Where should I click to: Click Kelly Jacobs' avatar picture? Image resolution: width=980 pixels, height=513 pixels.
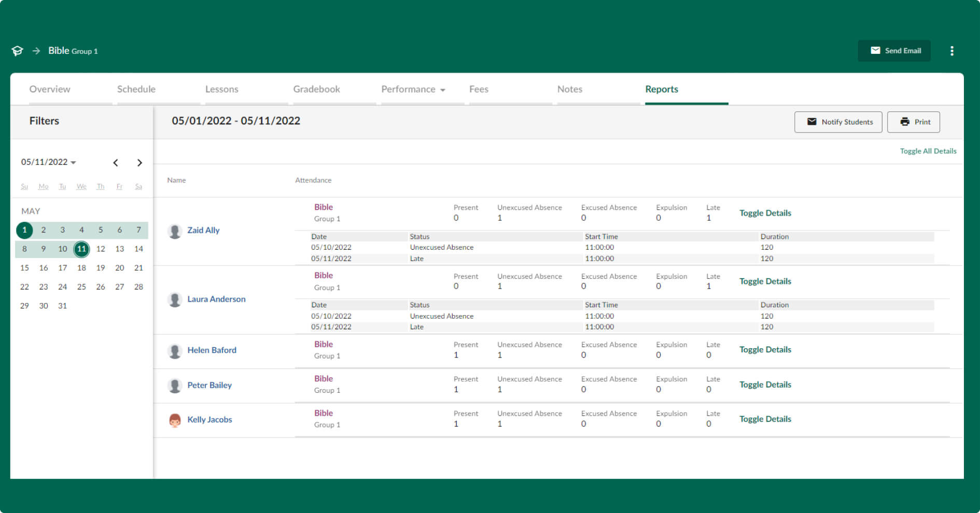pos(175,420)
